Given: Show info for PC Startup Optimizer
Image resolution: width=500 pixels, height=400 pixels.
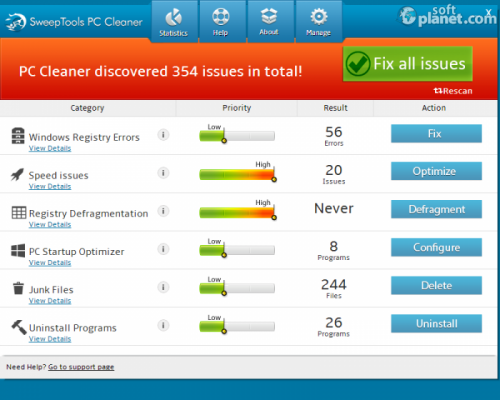Looking at the screenshot, I should tap(163, 249).
